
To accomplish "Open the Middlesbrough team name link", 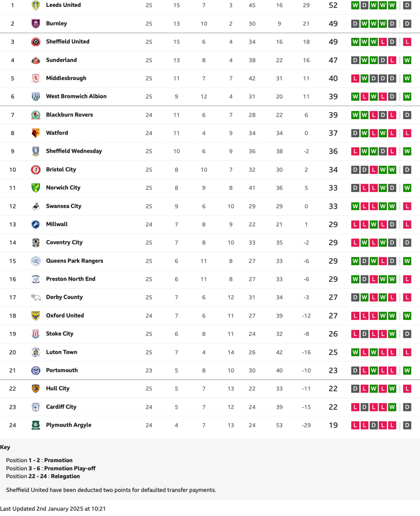I will [x=66, y=78].
